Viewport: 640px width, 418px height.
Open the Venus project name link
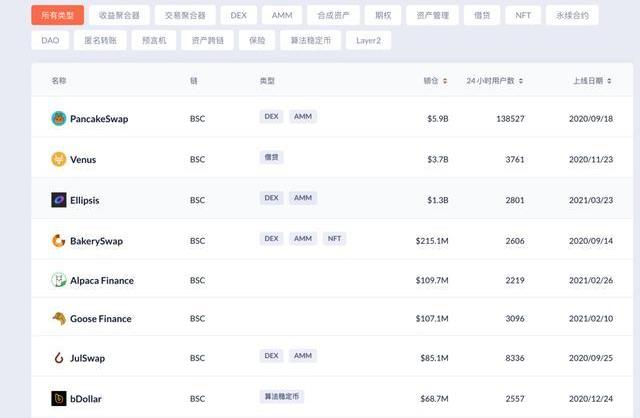83,160
